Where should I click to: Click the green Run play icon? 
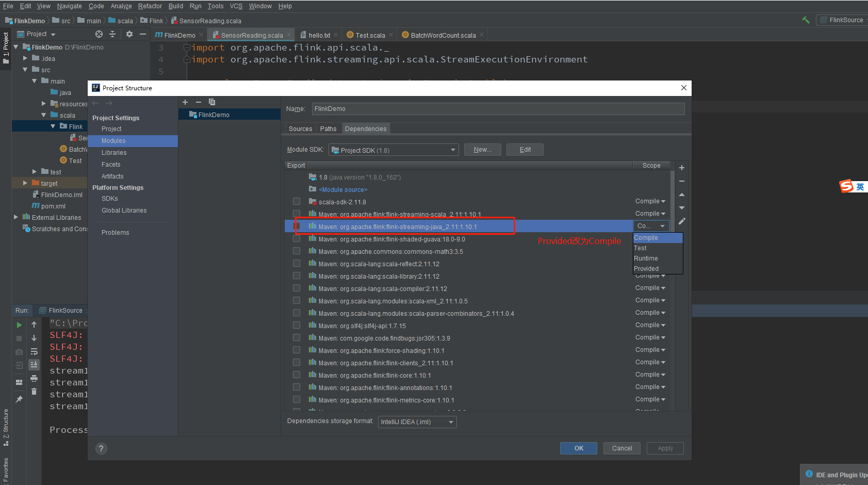pyautogui.click(x=19, y=325)
